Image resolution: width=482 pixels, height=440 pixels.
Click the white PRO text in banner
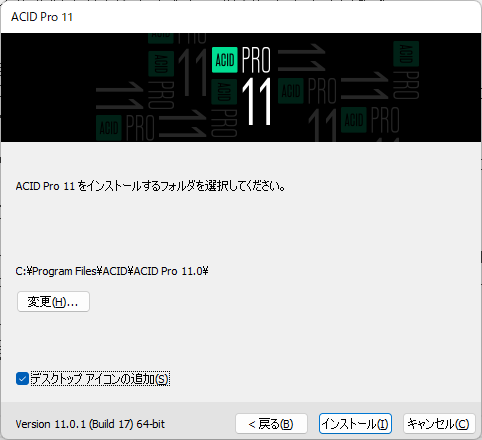pos(256,60)
